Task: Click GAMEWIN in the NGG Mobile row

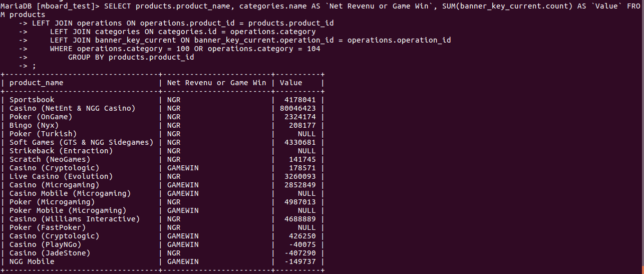Action: tap(183, 261)
